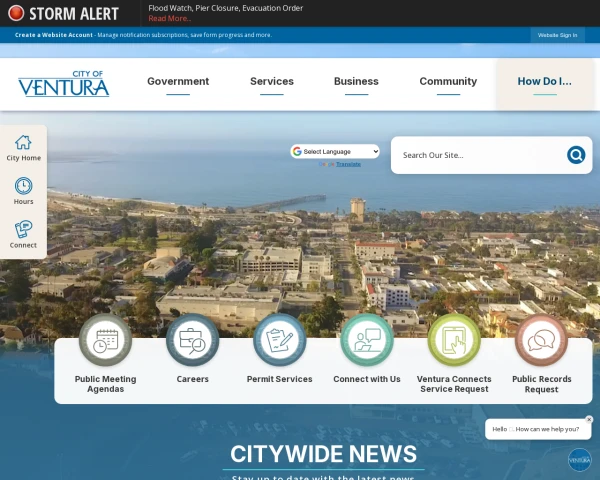Click the Public Meeting Agendas label
This screenshot has height=480, width=600.
tap(105, 384)
